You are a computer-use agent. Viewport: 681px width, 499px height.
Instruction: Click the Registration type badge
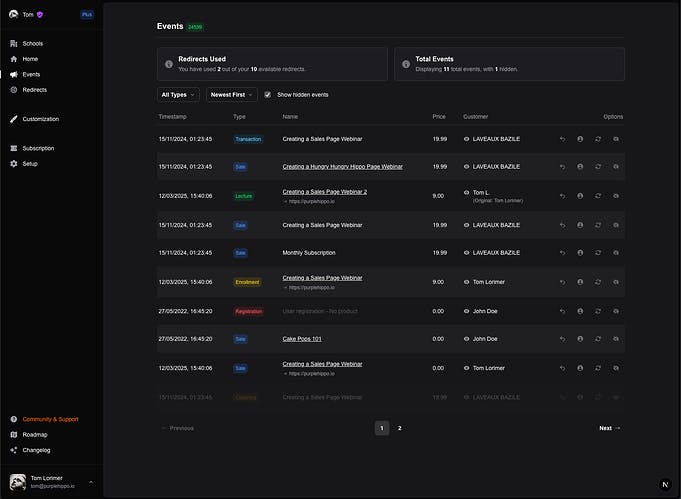(248, 311)
